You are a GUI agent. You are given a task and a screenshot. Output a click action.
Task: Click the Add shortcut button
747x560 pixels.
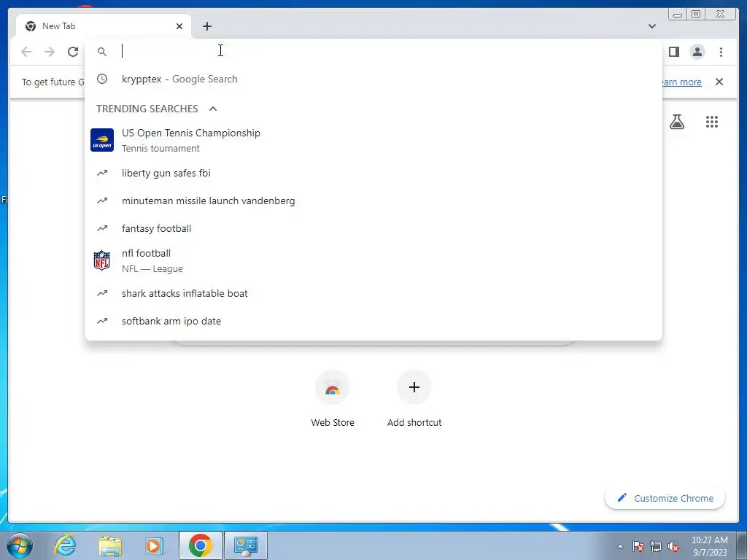(414, 399)
